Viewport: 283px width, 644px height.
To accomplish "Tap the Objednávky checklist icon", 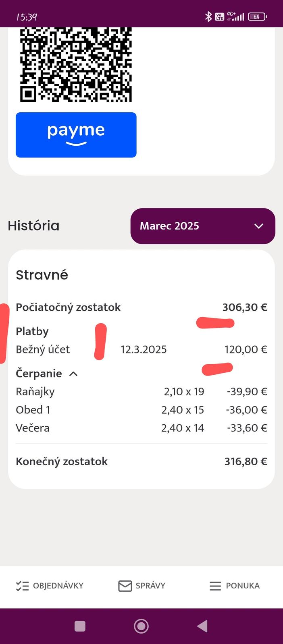I will pyautogui.click(x=22, y=586).
